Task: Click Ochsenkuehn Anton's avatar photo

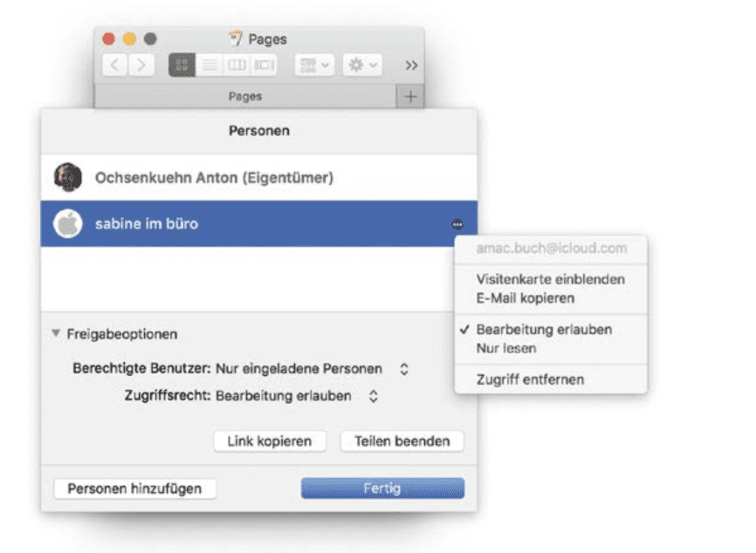Action: [x=68, y=177]
